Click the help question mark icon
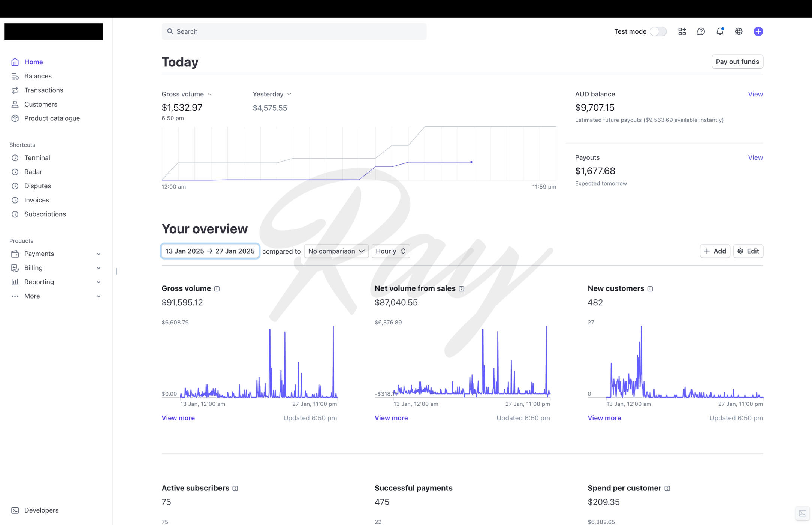812x525 pixels. click(x=701, y=31)
